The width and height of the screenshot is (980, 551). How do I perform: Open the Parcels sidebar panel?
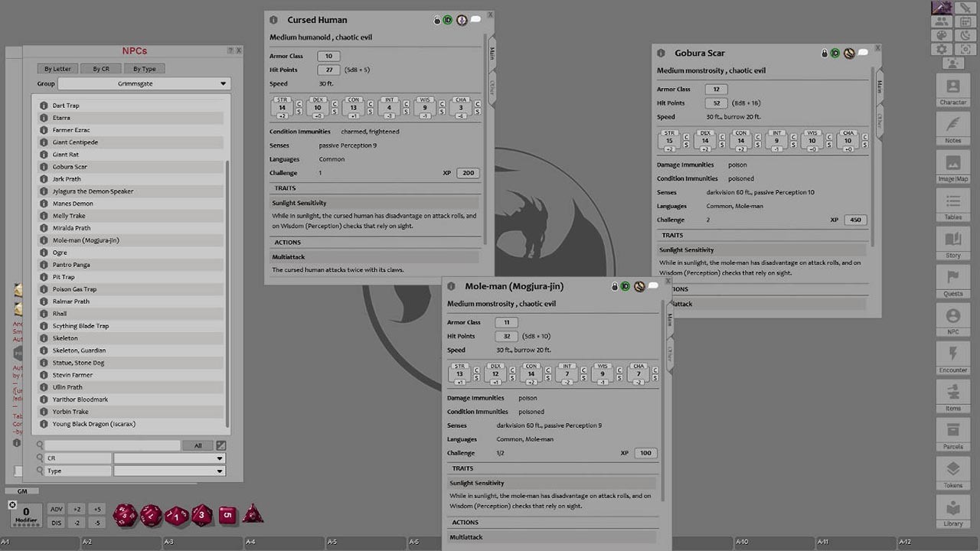point(952,434)
